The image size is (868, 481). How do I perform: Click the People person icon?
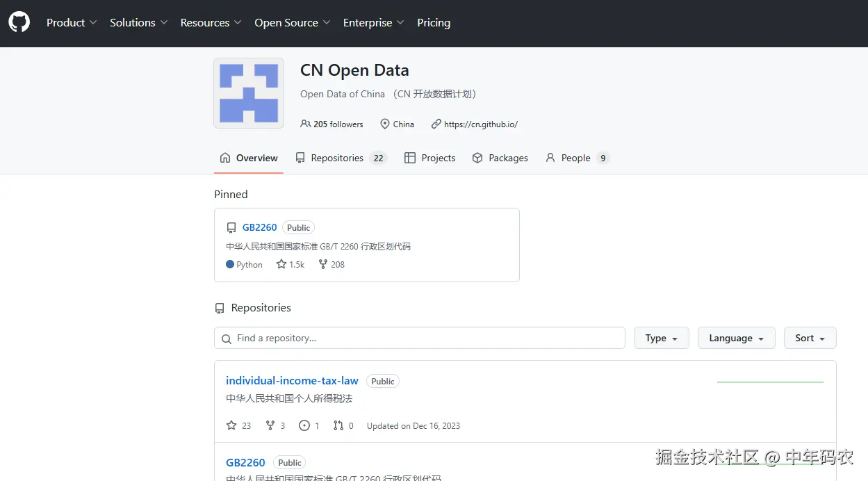(550, 158)
